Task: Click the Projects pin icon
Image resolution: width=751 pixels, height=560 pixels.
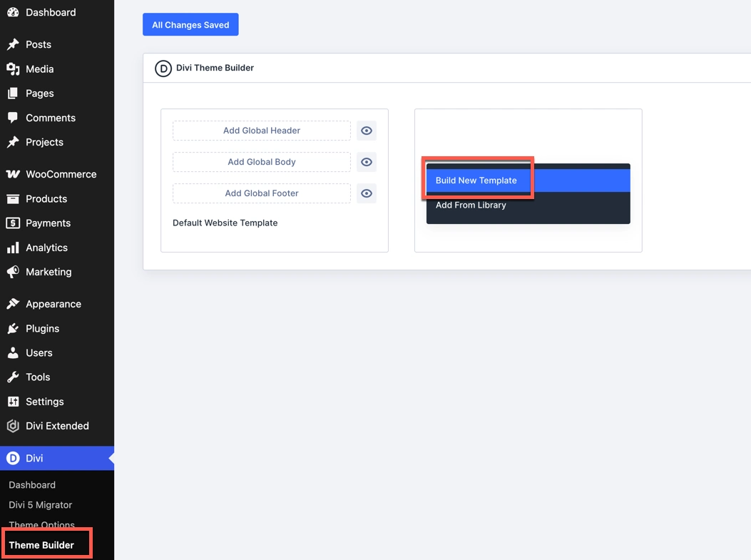Action: coord(13,142)
